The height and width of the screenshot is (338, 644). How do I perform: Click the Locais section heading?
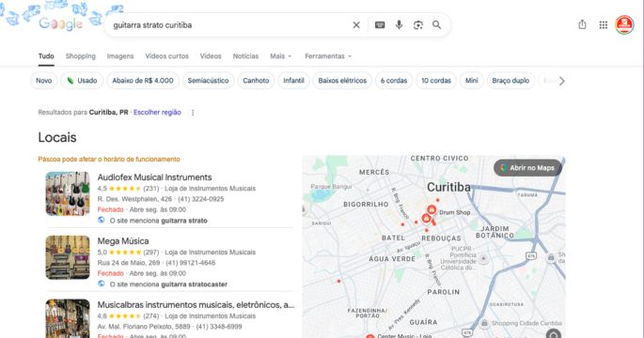[57, 137]
